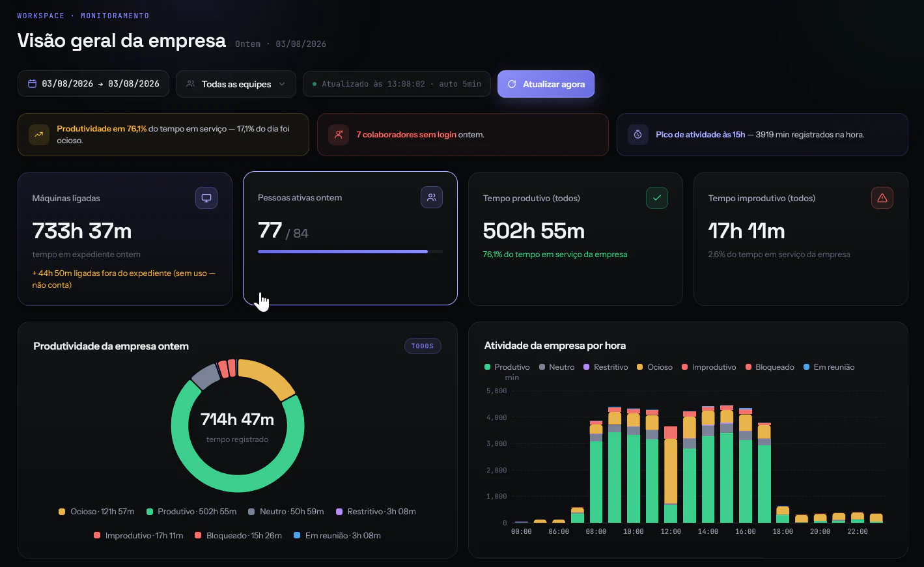Toggle the Ocioso series in hourly chart legend
Viewport: 924px width, 567px height.
tap(655, 367)
